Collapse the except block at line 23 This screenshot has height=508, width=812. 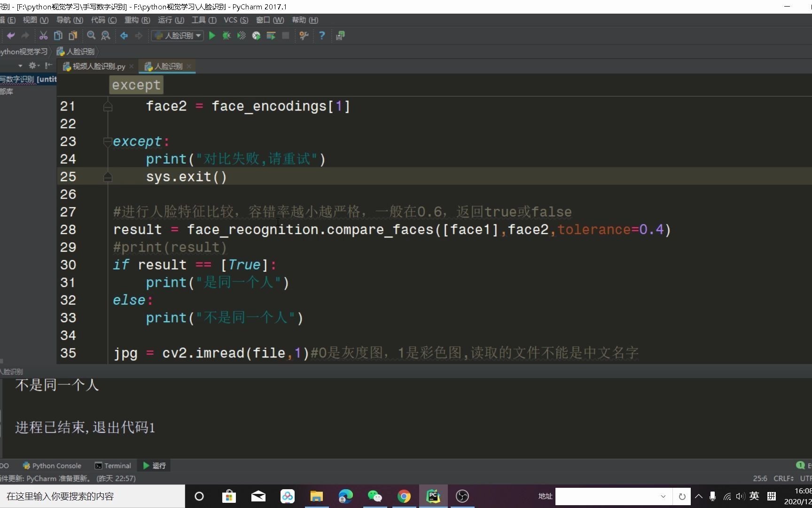(108, 142)
